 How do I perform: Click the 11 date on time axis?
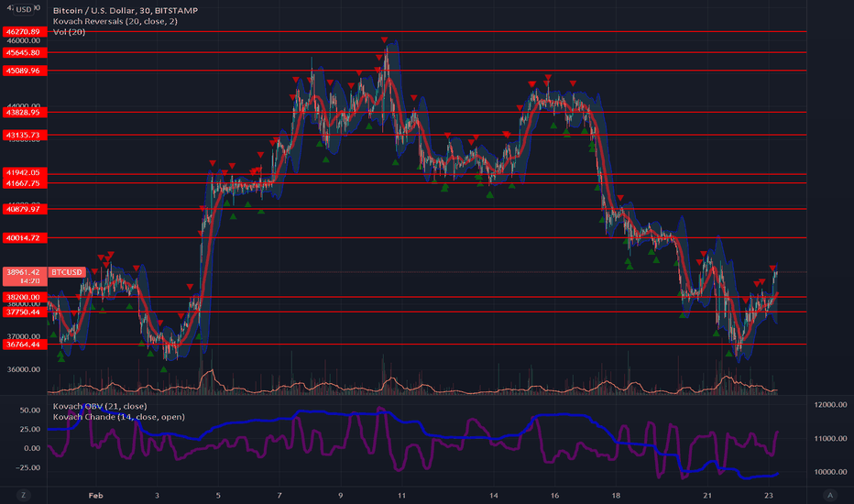[x=401, y=496]
